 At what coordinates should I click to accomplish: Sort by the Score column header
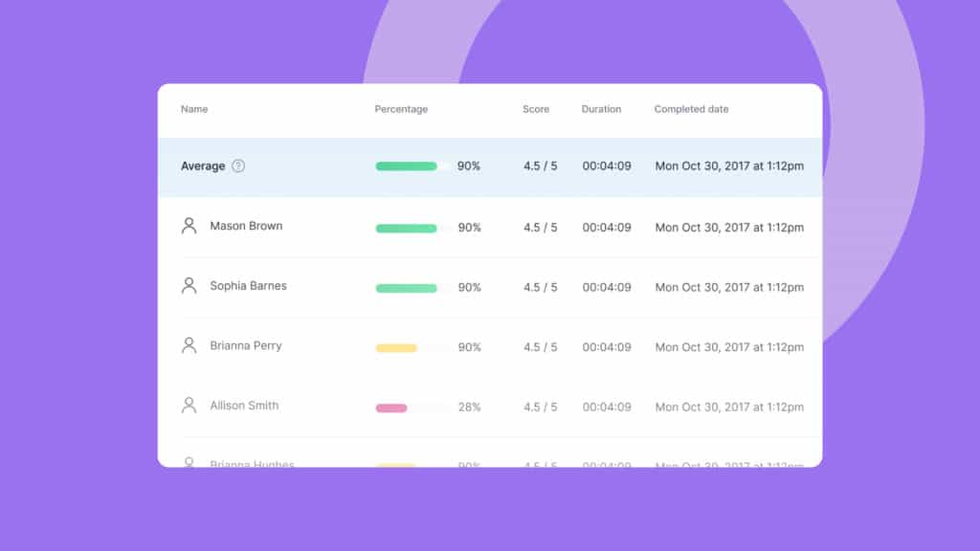(536, 109)
